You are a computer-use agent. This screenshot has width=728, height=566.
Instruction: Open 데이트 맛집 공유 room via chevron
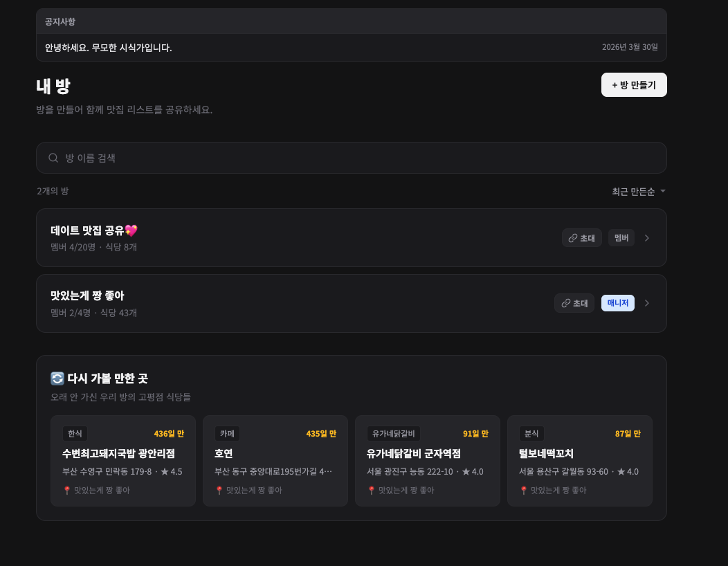pyautogui.click(x=647, y=238)
